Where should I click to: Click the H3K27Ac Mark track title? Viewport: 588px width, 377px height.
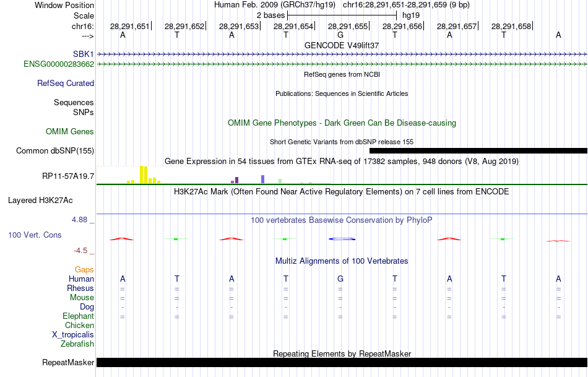[x=342, y=192]
